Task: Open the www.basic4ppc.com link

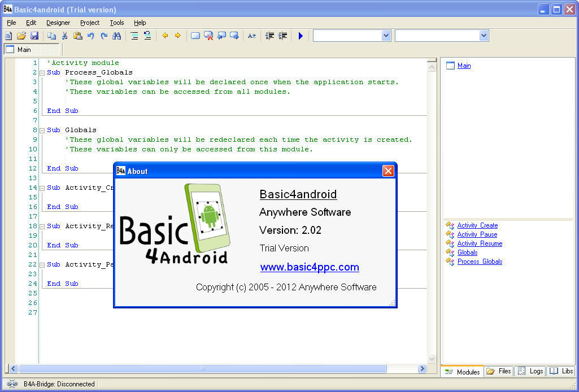Action: pyautogui.click(x=310, y=267)
